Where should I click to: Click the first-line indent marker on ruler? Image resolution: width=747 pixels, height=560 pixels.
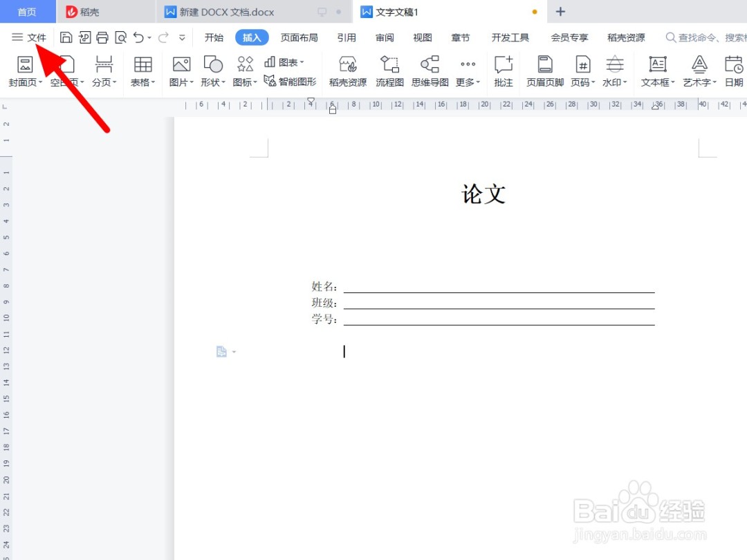point(311,101)
